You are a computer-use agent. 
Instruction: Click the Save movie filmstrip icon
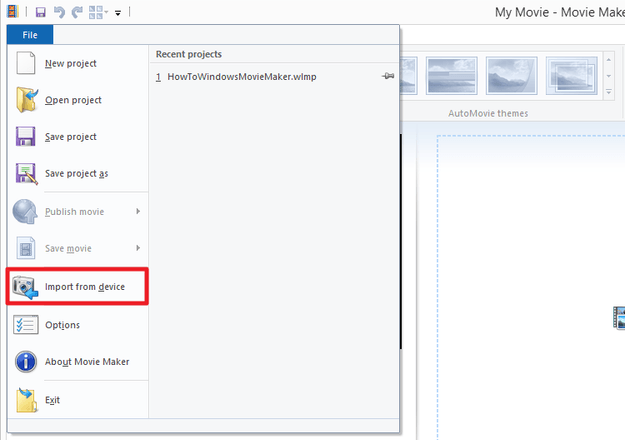click(x=26, y=248)
